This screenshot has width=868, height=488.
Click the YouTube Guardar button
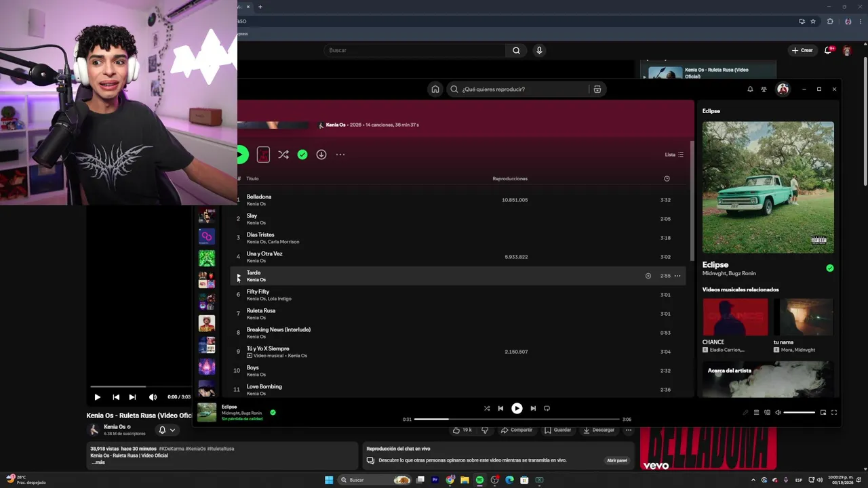click(557, 430)
